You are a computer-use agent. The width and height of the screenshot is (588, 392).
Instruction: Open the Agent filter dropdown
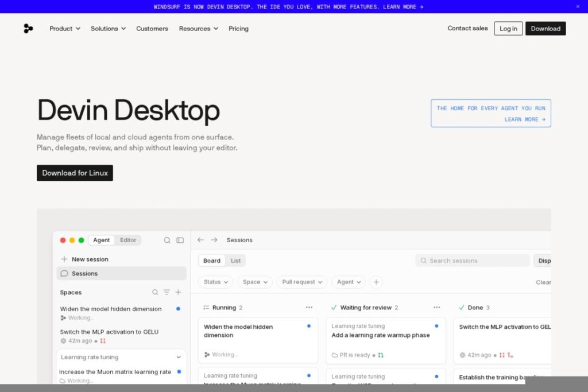pyautogui.click(x=349, y=282)
